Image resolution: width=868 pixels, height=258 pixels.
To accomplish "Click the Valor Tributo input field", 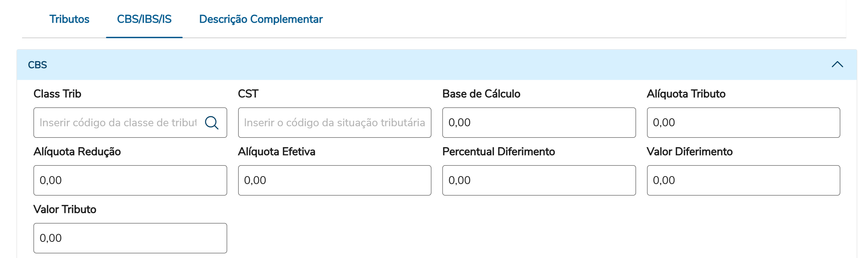I will tap(130, 238).
